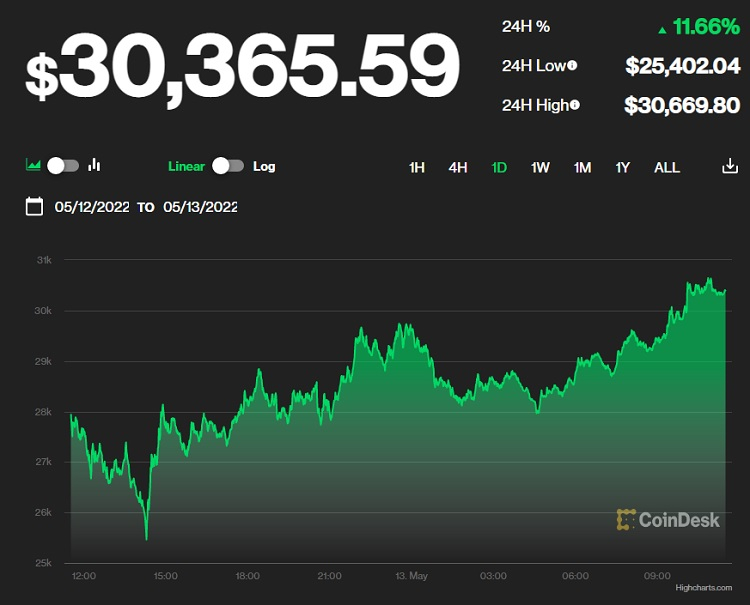Click the info icon next to 24H Low

(573, 66)
